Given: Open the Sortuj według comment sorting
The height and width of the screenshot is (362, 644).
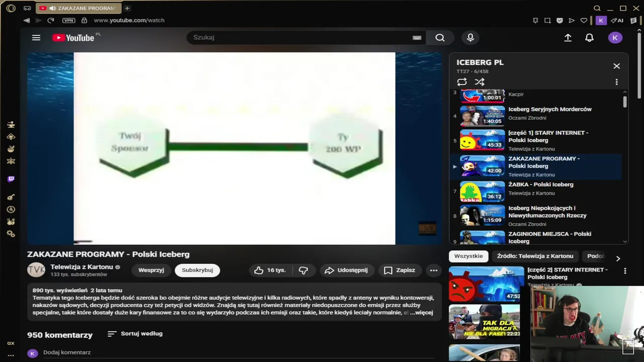Looking at the screenshot, I should click(135, 334).
